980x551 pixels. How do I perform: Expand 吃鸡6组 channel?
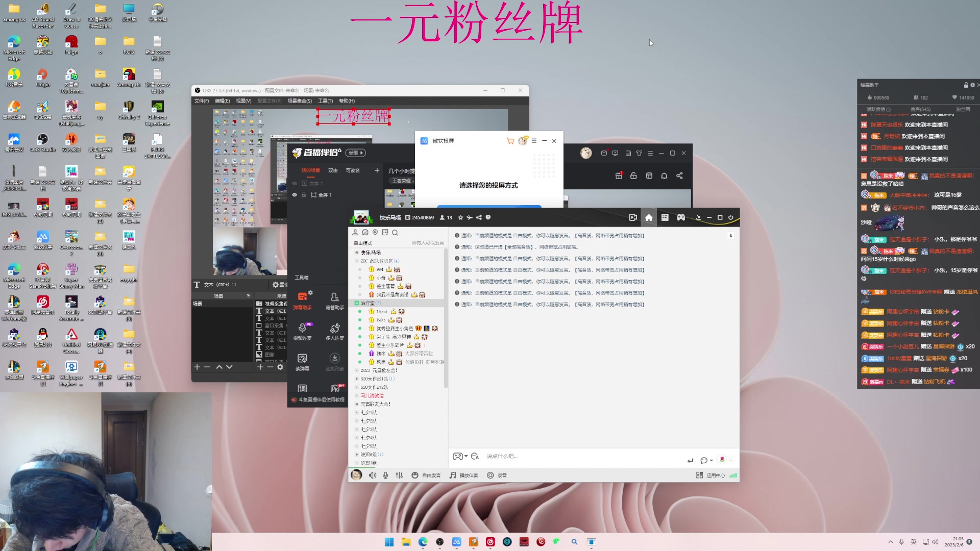tap(357, 454)
